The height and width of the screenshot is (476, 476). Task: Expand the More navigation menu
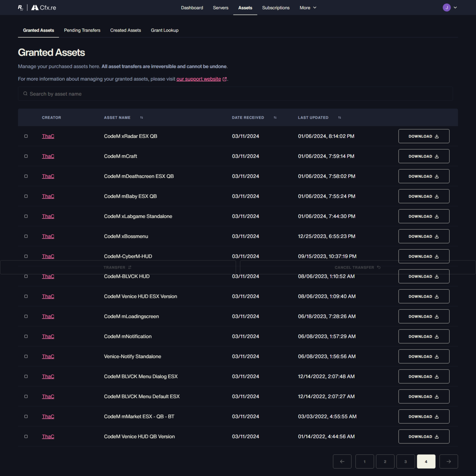[x=308, y=8]
